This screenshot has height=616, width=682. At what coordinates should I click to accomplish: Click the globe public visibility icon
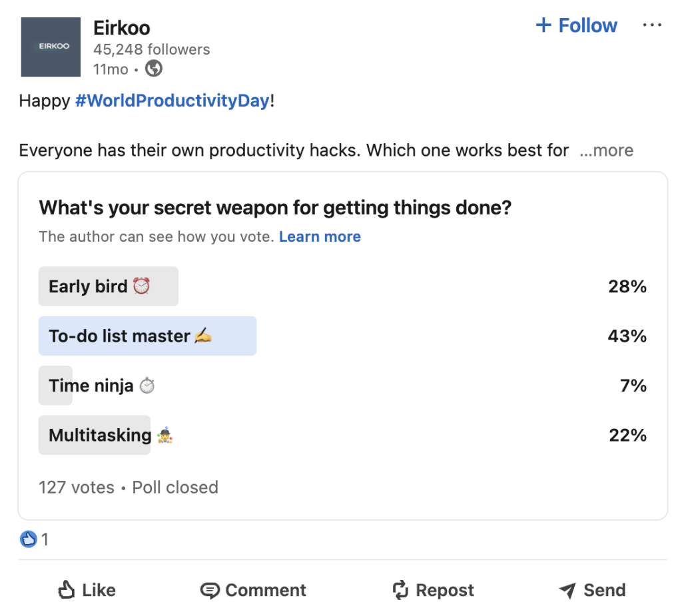[x=154, y=69]
